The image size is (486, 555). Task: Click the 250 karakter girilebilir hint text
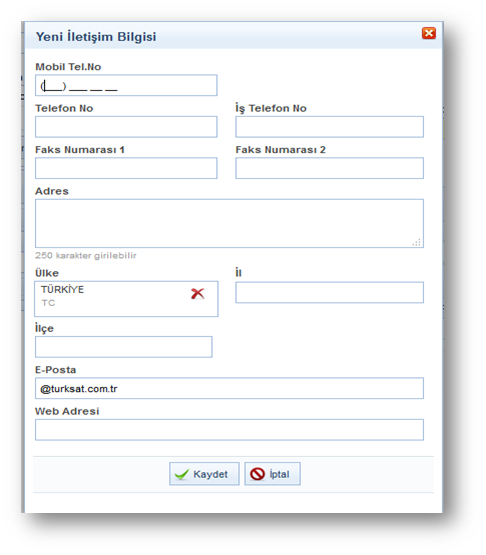click(x=86, y=256)
